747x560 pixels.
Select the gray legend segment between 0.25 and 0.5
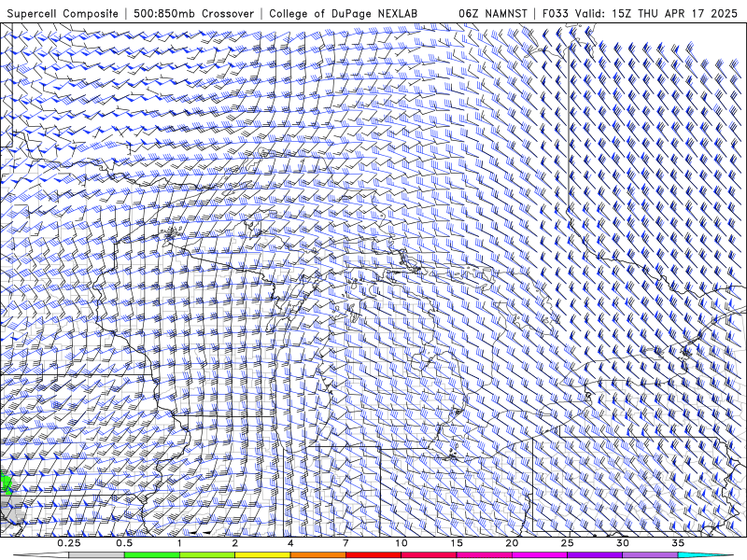pos(97,555)
